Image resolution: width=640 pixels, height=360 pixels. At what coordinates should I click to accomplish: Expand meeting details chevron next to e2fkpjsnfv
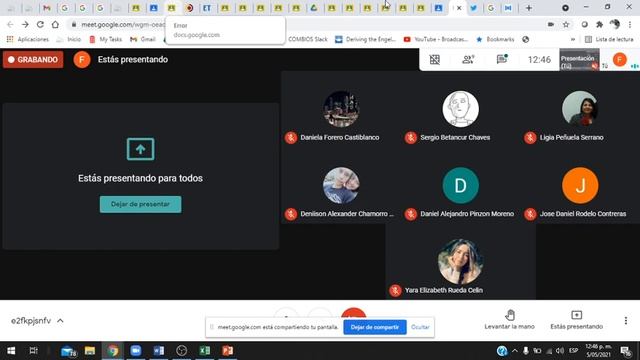(x=60, y=321)
